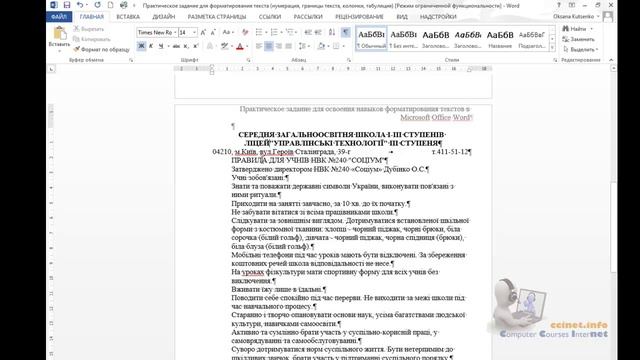Open the Paragraph dialog launcher in the Абзац group

pos(349,60)
